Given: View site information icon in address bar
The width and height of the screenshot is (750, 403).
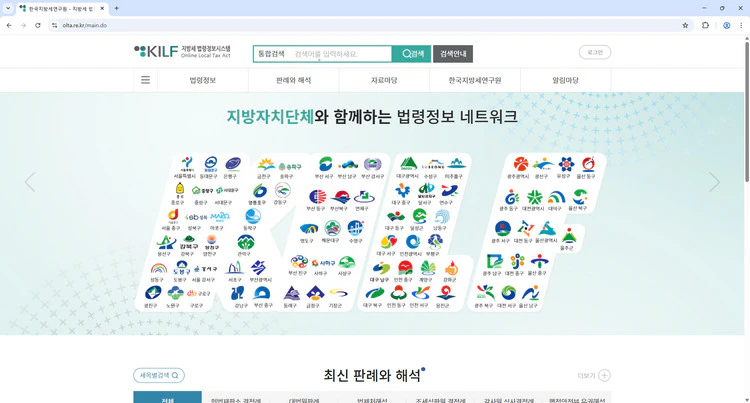Looking at the screenshot, I should 55,25.
